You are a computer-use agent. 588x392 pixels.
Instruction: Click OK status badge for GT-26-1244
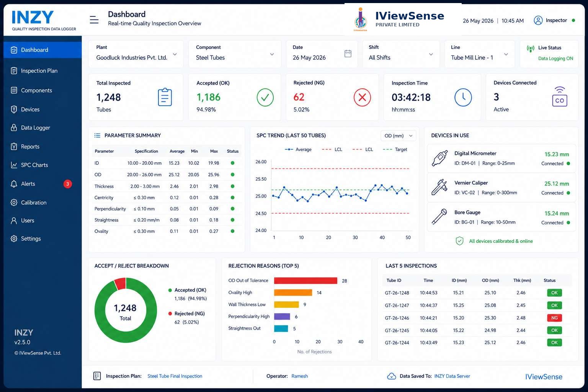554,343
